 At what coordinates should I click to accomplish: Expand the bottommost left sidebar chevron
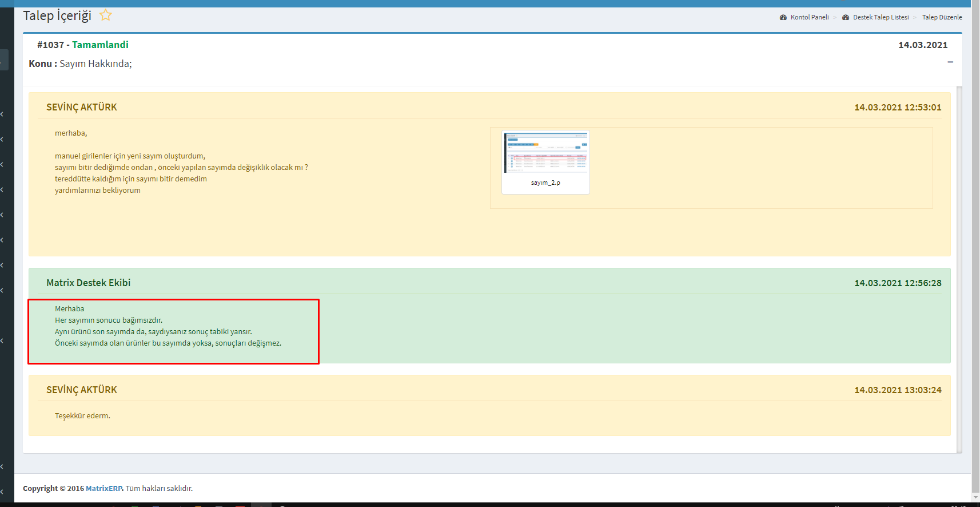[x=3, y=492]
